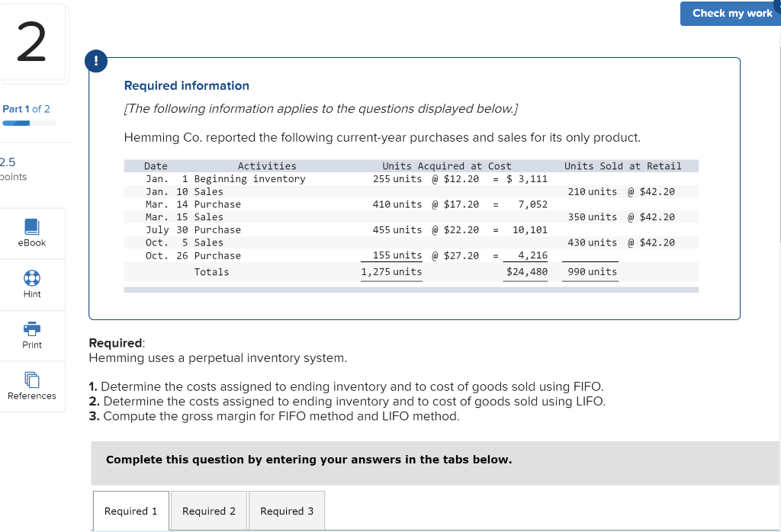This screenshot has width=781, height=532.
Task: Print the current question
Action: (x=31, y=335)
